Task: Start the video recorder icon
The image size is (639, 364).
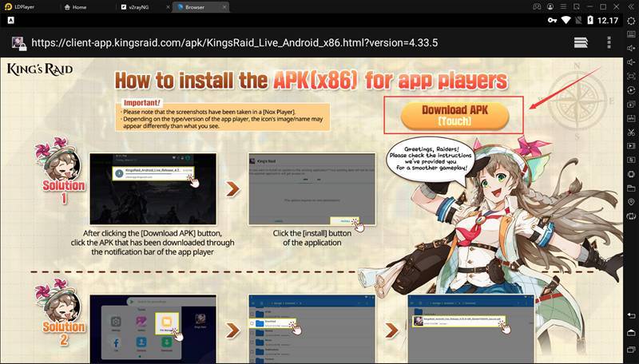Action: 631,146
